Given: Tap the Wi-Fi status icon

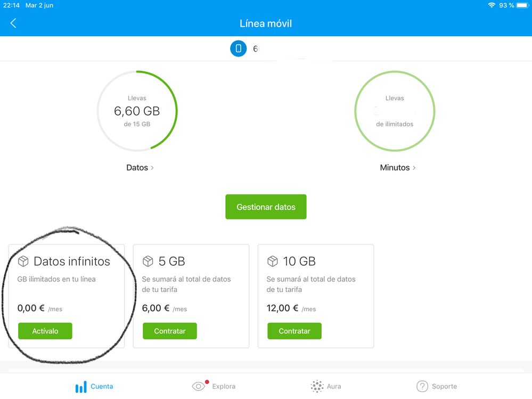Looking at the screenshot, I should click(491, 5).
